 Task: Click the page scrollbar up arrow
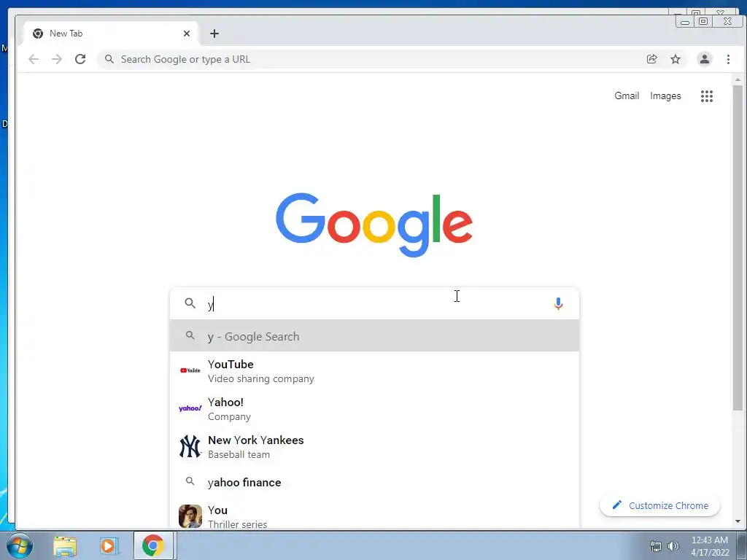click(x=738, y=79)
